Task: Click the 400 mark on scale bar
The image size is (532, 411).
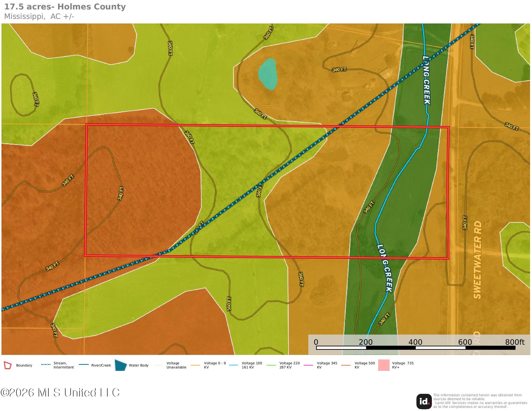Action: click(x=415, y=342)
